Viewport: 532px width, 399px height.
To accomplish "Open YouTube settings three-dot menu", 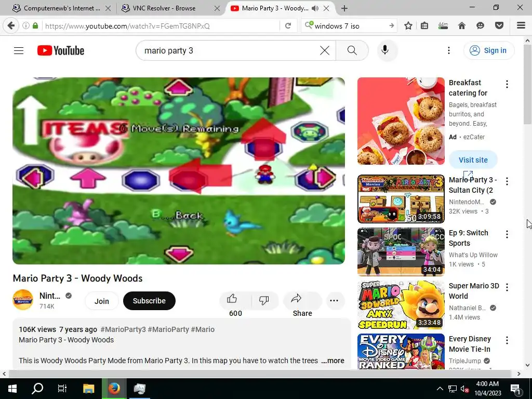I will pos(449,50).
